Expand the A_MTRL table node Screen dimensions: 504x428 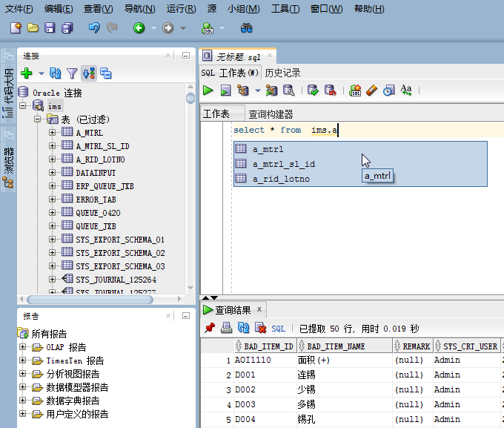pyautogui.click(x=53, y=133)
